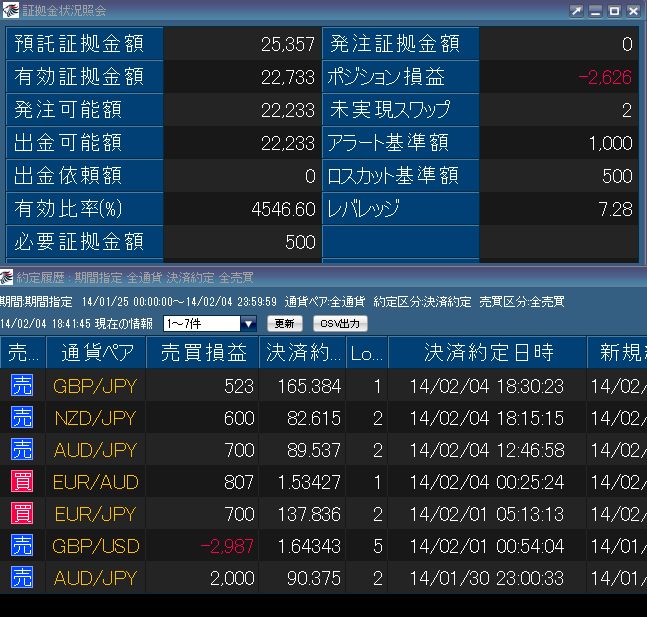Click the 発注証拠金額 label
647x617 pixels.
394,43
